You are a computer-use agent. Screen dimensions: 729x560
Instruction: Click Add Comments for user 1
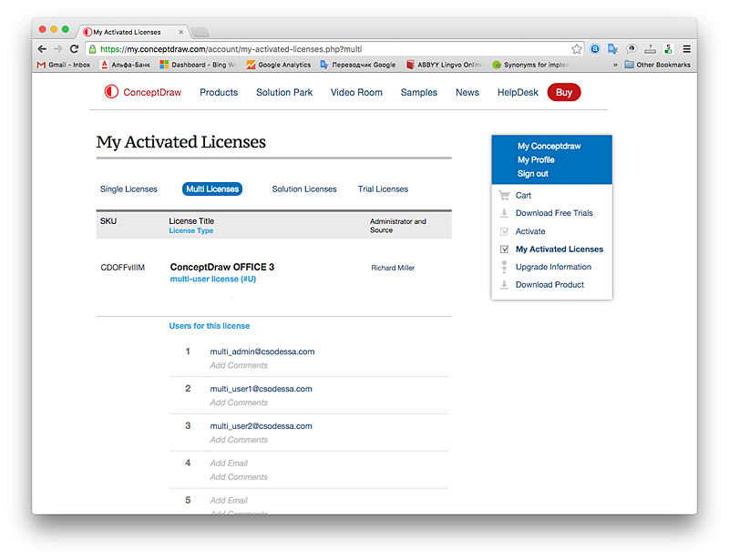(239, 365)
